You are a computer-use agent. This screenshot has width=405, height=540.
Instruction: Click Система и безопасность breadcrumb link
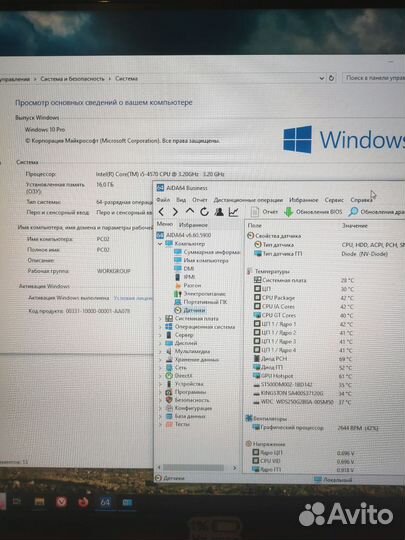pos(72,79)
